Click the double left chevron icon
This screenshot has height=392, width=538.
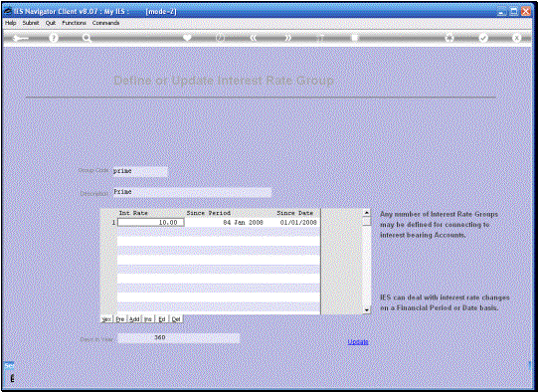coord(254,38)
